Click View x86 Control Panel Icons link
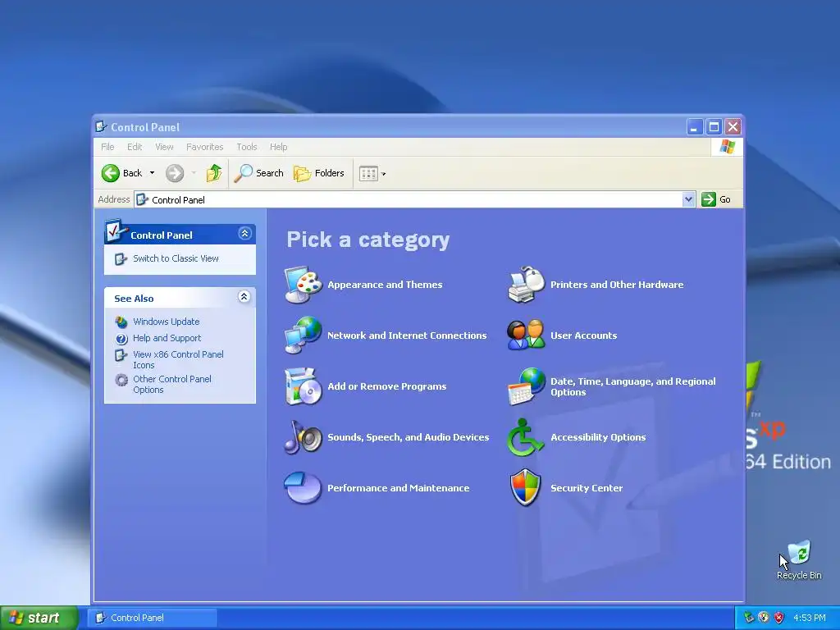 [x=178, y=360]
